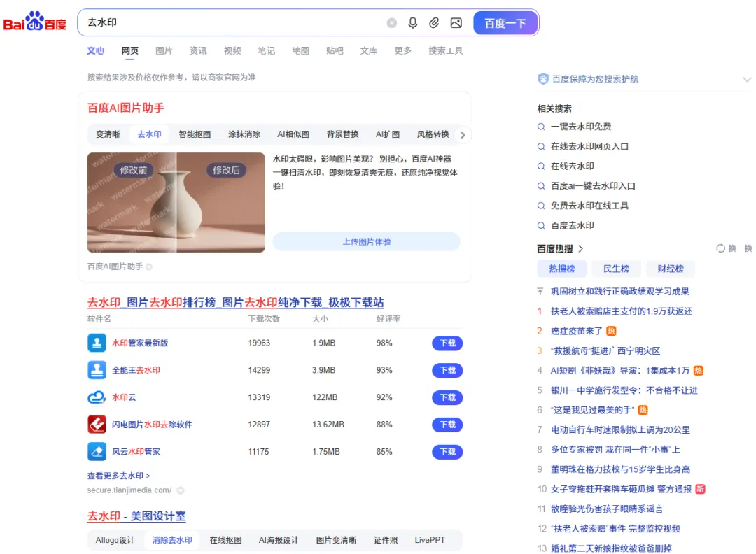Expand 百度保障 panel chevron
Screen dimensions: 756x554
[x=747, y=80]
